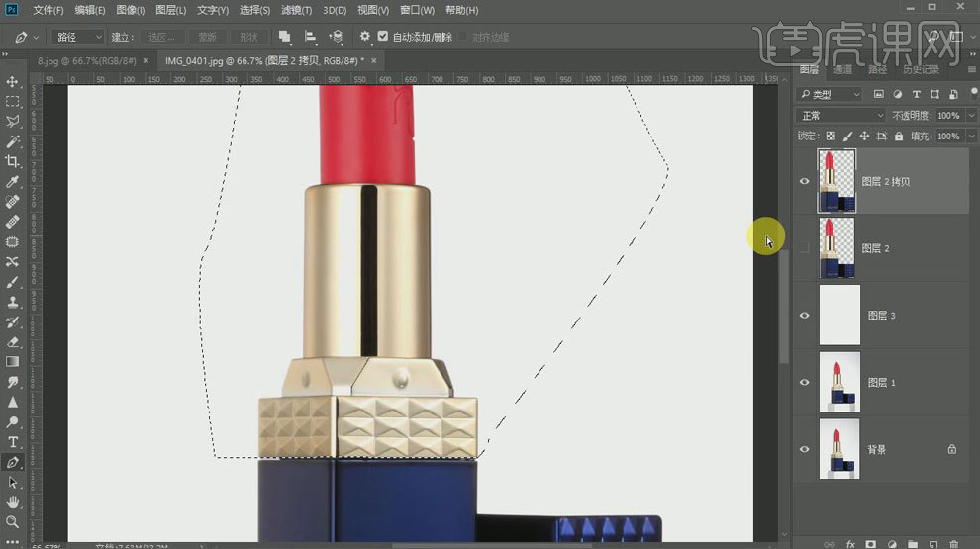The width and height of the screenshot is (980, 549).
Task: Create a new layer
Action: coord(933,544)
